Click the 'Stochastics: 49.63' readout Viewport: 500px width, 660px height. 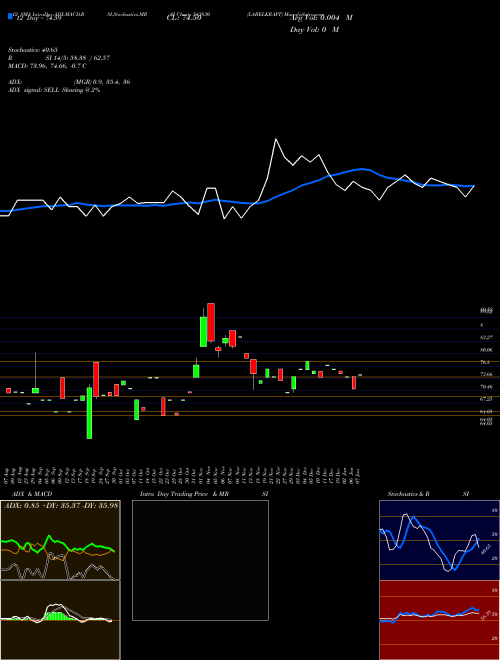pyautogui.click(x=32, y=50)
